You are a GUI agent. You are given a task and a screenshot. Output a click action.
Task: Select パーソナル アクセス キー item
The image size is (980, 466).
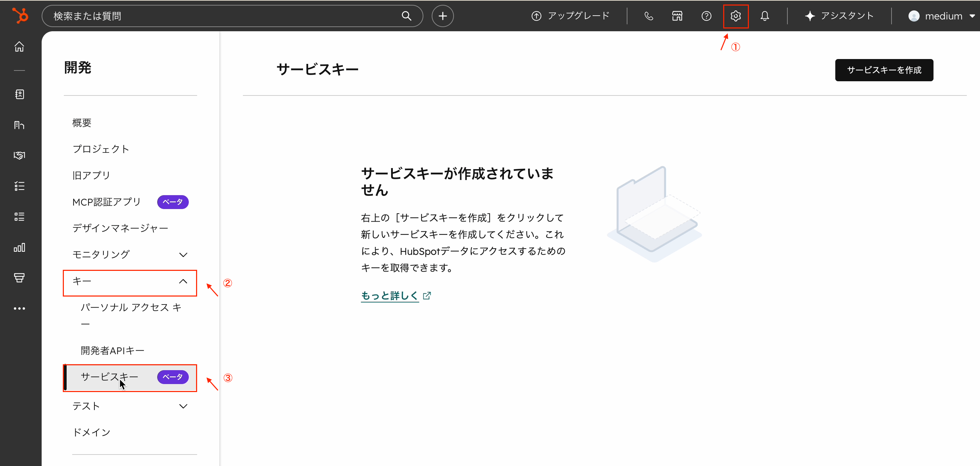(x=130, y=316)
